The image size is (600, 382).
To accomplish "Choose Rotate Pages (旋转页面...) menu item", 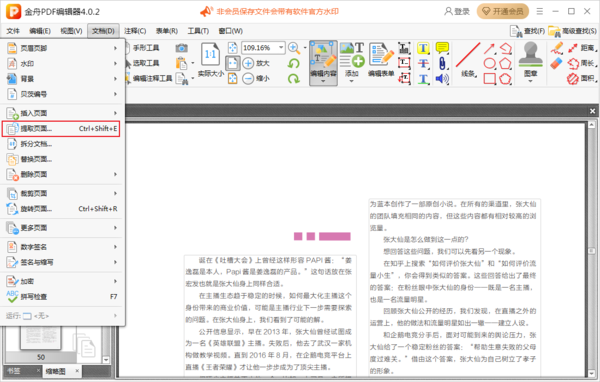I will point(62,209).
